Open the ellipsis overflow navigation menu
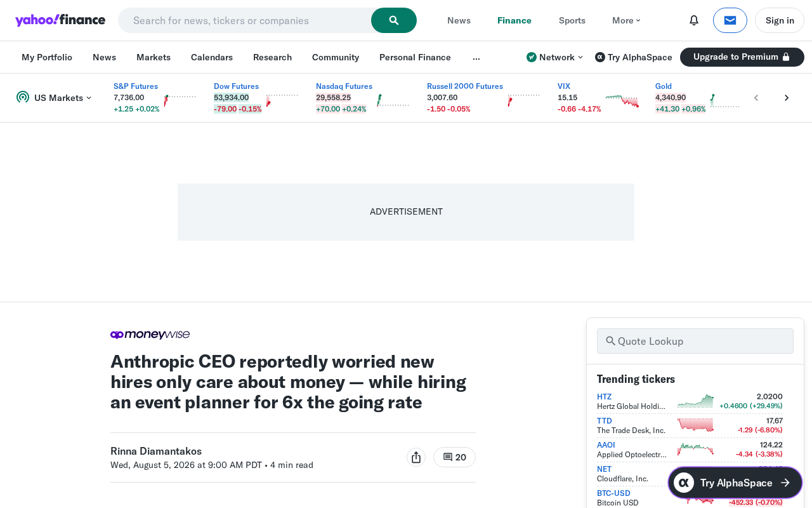Viewport: 812px width, 508px height. (476, 57)
